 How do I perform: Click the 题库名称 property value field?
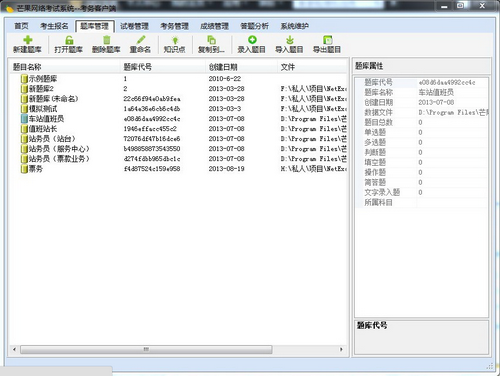[x=452, y=92]
